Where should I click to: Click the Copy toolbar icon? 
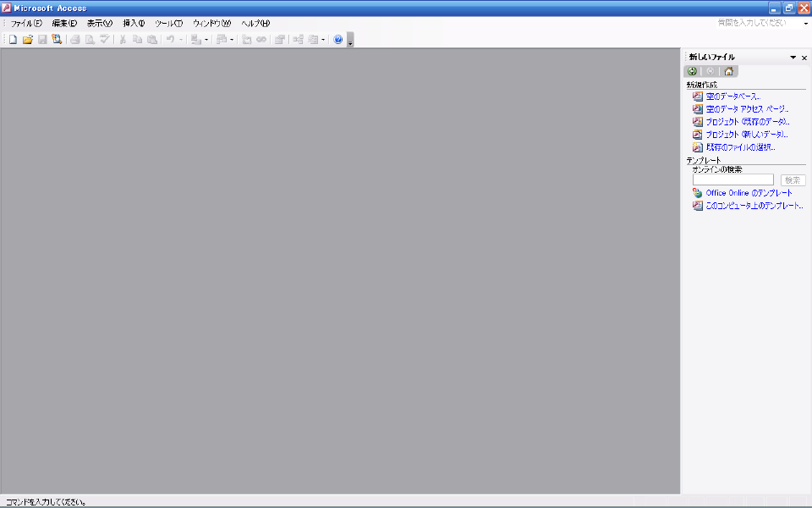(137, 40)
